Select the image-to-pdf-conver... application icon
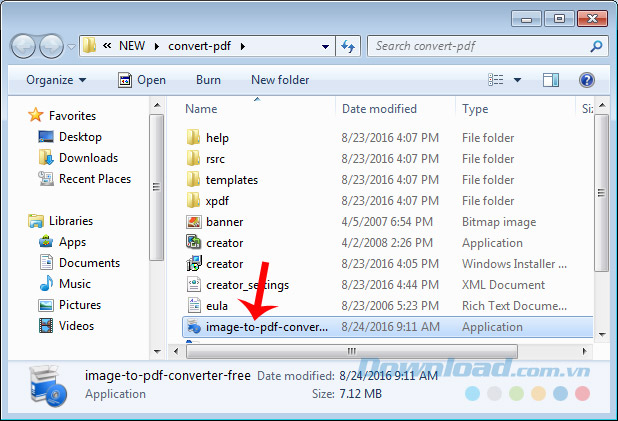Image resolution: width=618 pixels, height=421 pixels. 194,326
